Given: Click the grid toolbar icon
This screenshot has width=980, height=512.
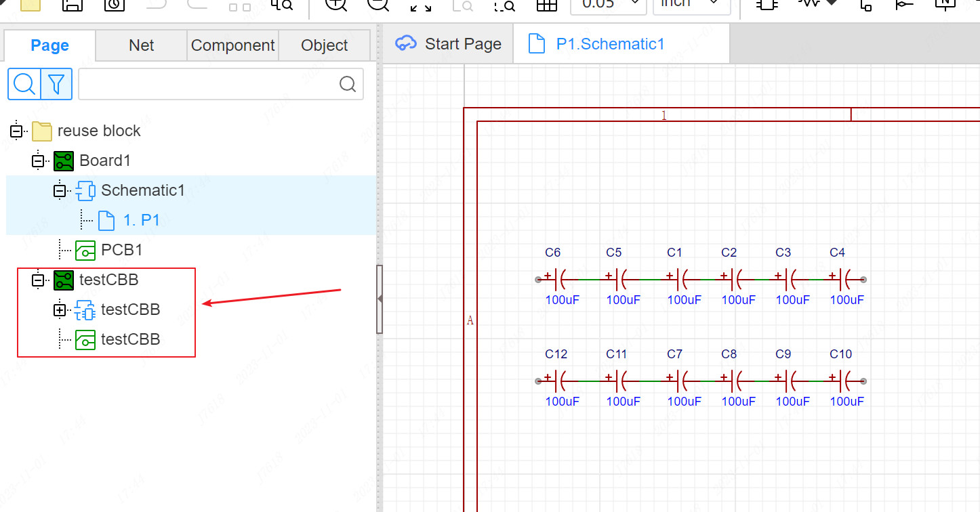Looking at the screenshot, I should coord(546,5).
